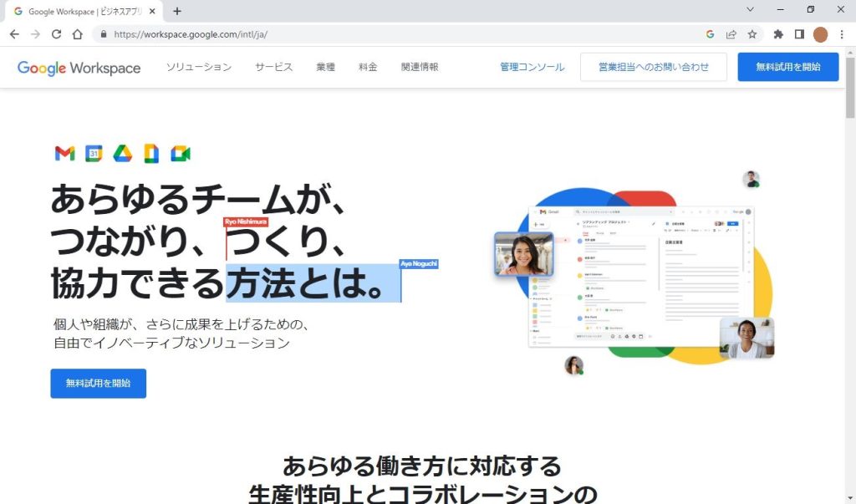Viewport: 856px width, 504px height.
Task: Go back using the browser back arrow
Action: 14,34
